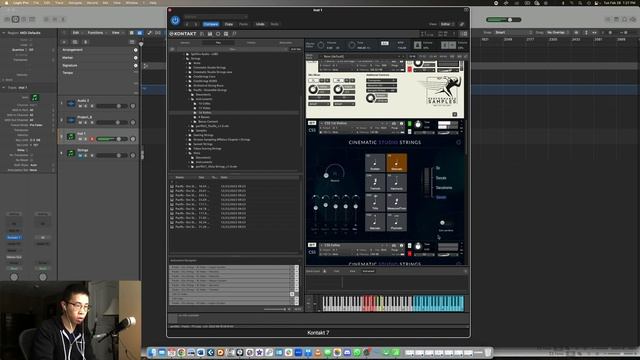Select the Staccato articulation (orange tile)
Image resolution: width=640 pixels, height=360 pixels.
396,163
